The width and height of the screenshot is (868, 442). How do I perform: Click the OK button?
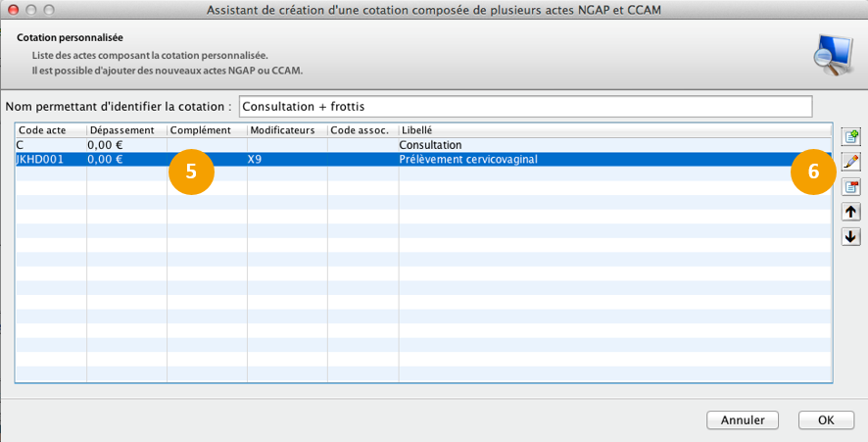[826, 420]
